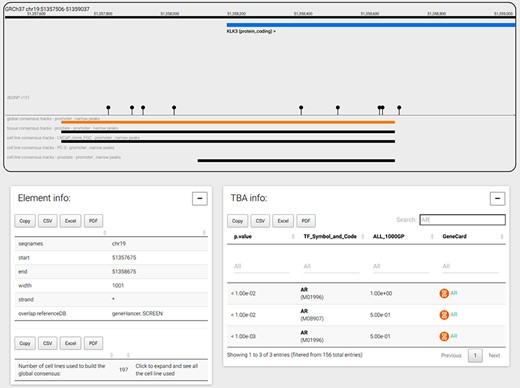Sort TBA table by p.value column
The image size is (520, 388).
click(262, 236)
